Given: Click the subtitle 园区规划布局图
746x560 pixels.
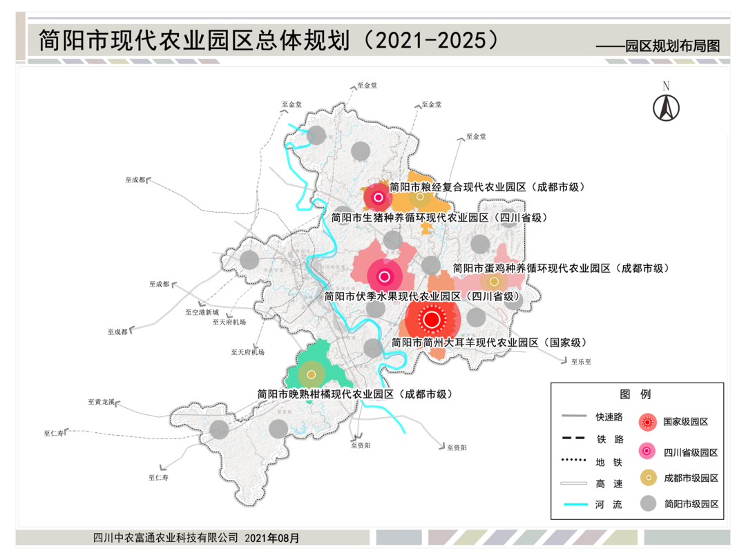Looking at the screenshot, I should (x=672, y=46).
